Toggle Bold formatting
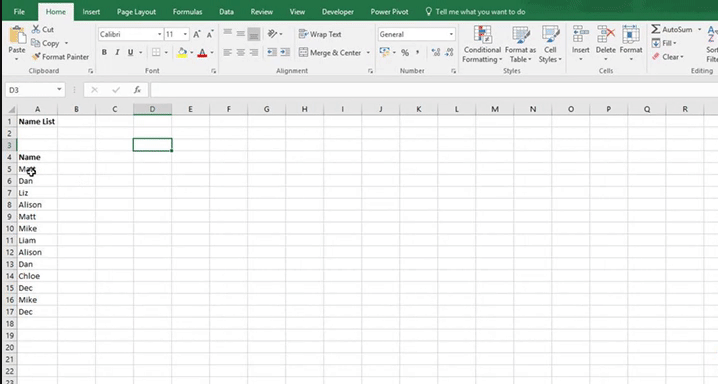This screenshot has width=718, height=384. (104, 53)
